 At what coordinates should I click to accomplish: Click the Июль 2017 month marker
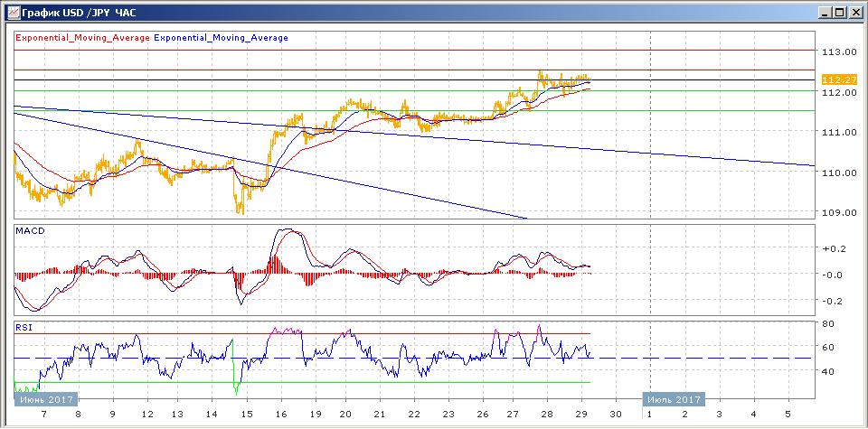pos(672,398)
